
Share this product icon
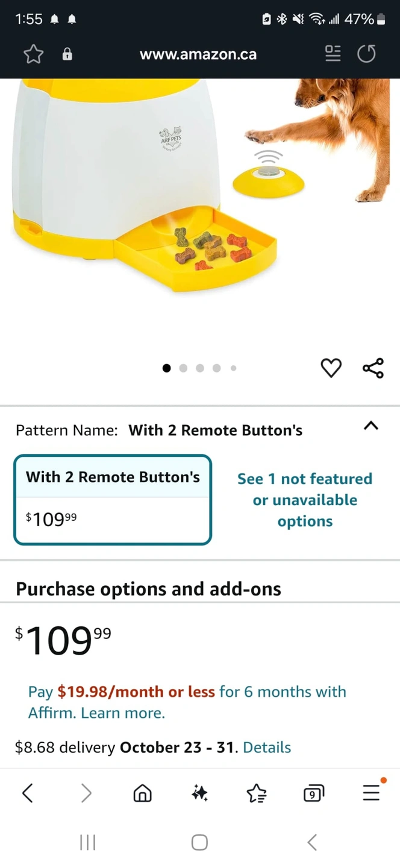pyautogui.click(x=373, y=368)
